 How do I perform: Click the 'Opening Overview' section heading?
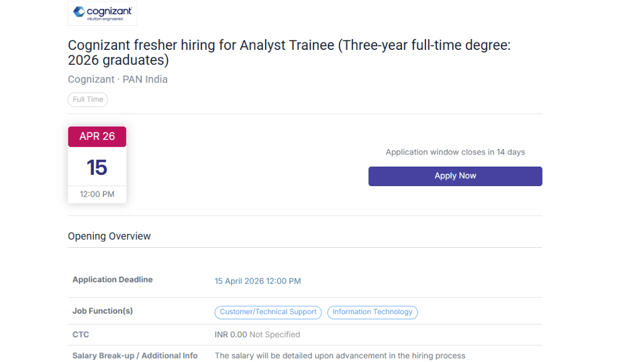click(x=109, y=236)
